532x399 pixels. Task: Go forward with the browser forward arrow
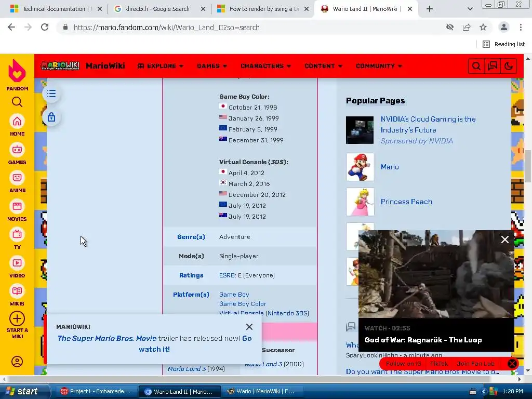28,27
